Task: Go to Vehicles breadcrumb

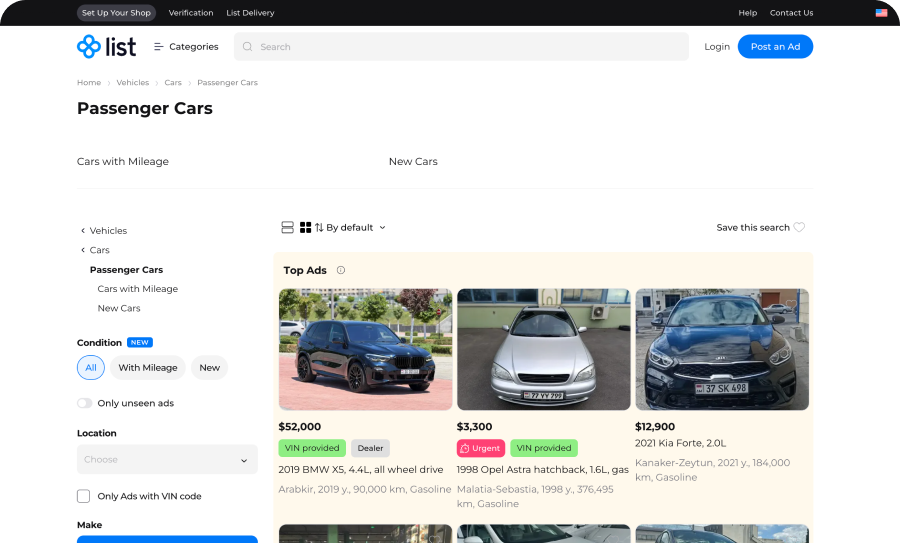Action: tap(133, 83)
